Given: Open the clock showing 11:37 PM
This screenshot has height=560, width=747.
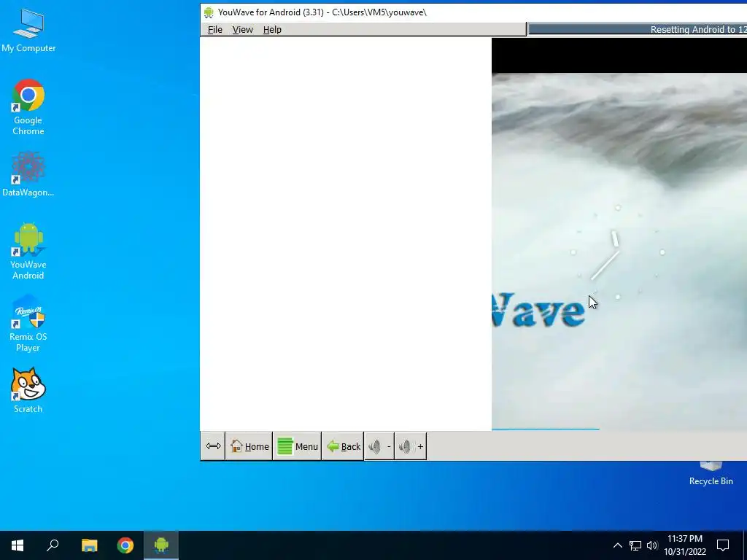Looking at the screenshot, I should click(x=685, y=545).
